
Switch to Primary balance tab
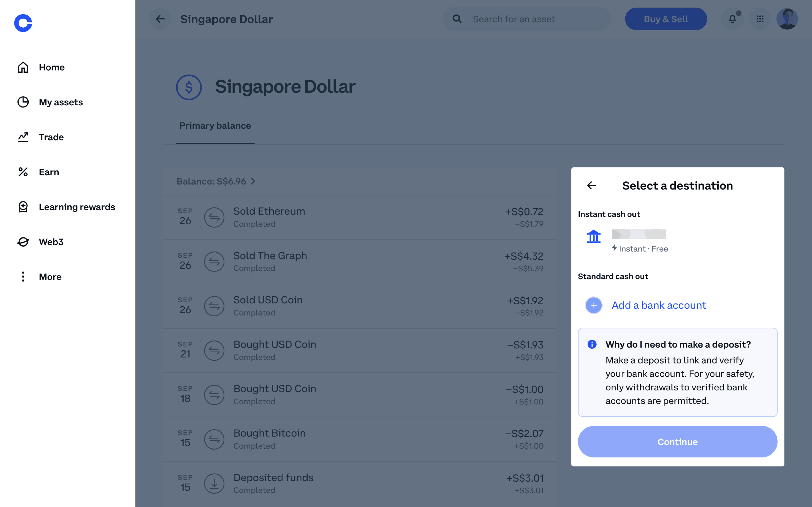215,126
